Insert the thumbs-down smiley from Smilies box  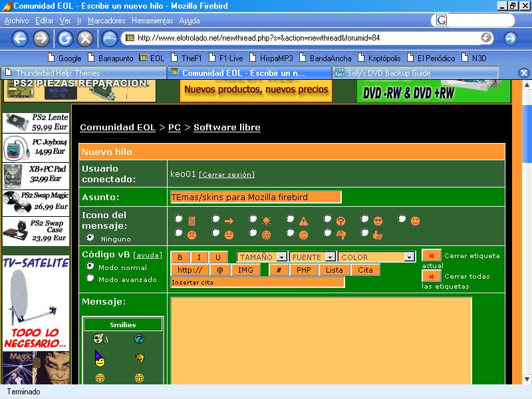139,358
